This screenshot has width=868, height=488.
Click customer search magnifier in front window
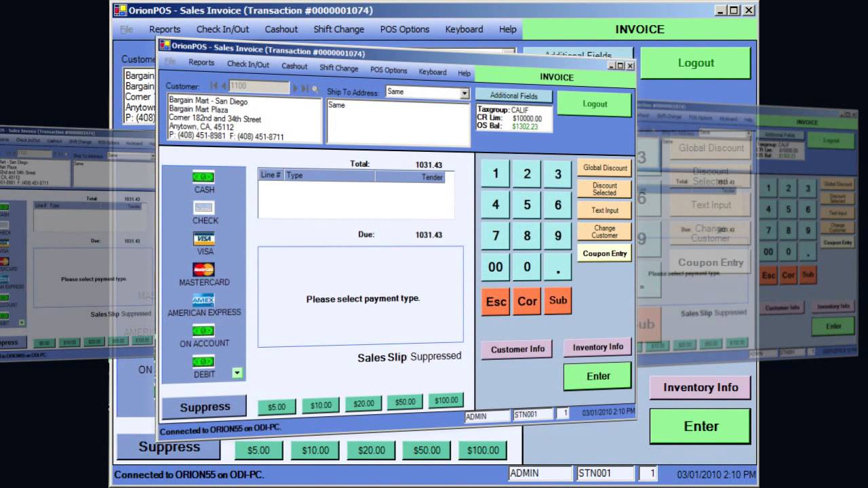click(x=315, y=89)
